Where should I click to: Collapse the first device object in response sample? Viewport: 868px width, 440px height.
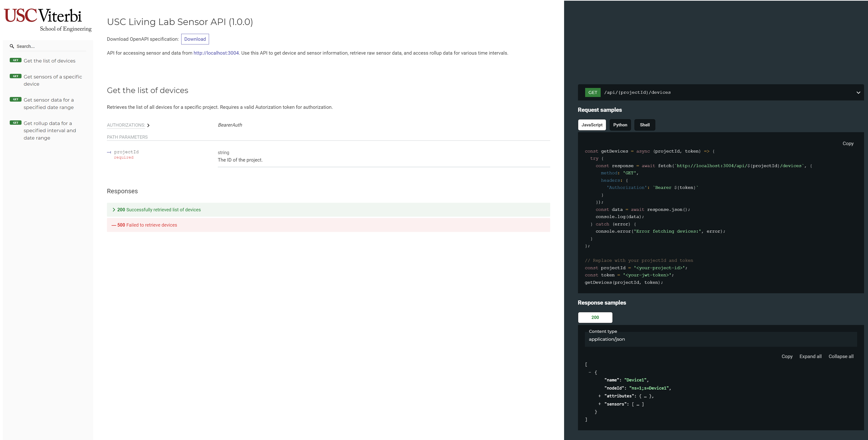590,372
